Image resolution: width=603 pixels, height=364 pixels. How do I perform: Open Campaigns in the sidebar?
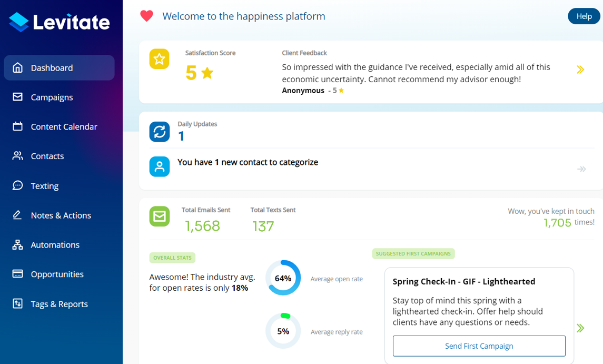pyautogui.click(x=52, y=97)
